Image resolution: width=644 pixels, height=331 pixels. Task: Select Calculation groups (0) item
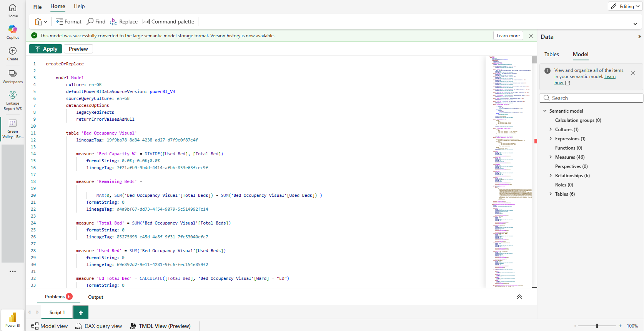coord(578,120)
